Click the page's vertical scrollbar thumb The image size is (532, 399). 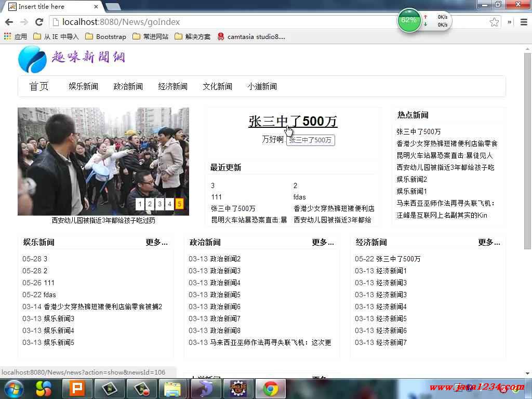(527, 151)
